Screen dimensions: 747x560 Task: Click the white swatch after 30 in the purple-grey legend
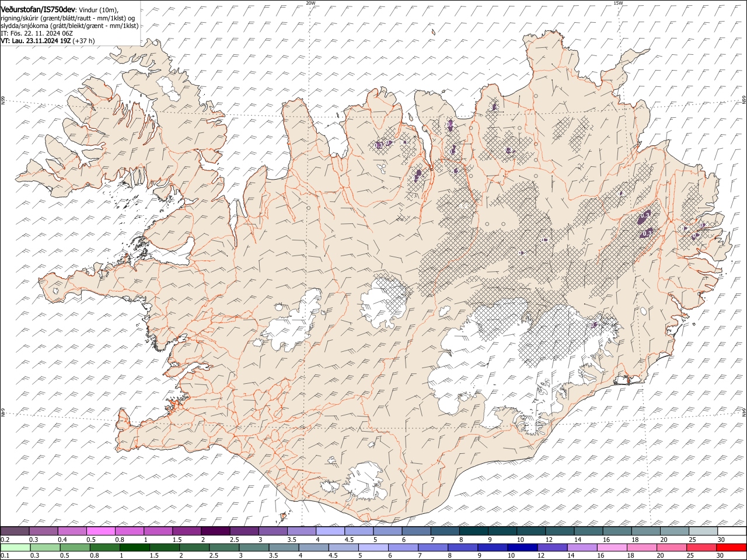pos(732,531)
